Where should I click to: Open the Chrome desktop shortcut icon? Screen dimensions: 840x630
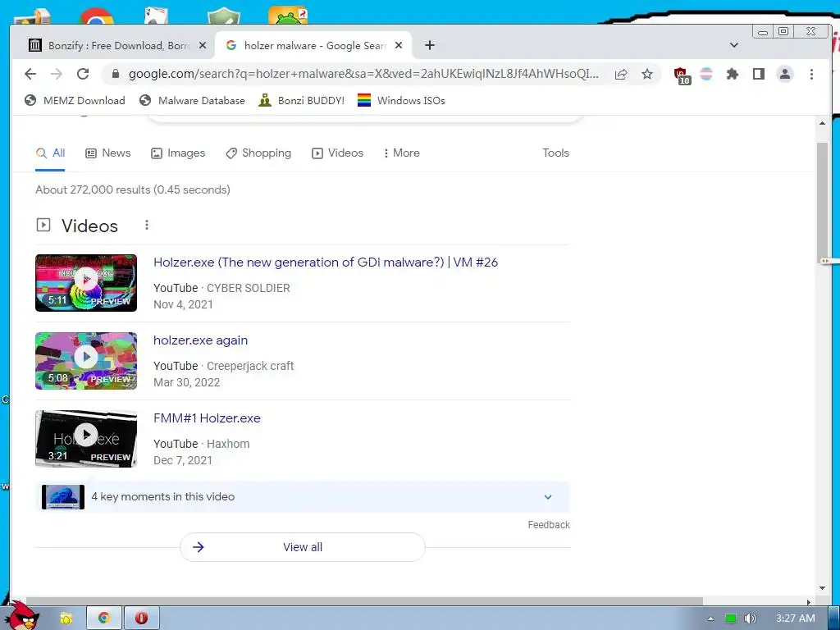tap(96, 16)
